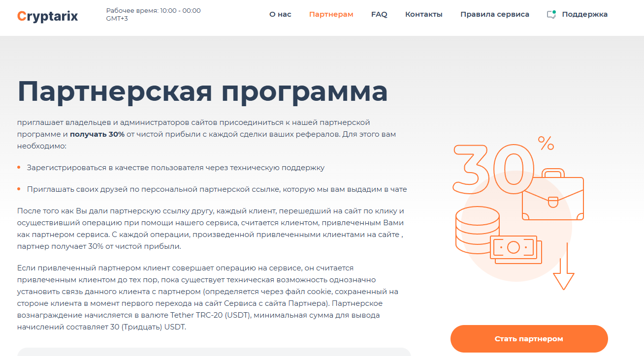Click the paragraph starting После того как
Image resolution: width=644 pixels, height=356 pixels.
coord(210,229)
